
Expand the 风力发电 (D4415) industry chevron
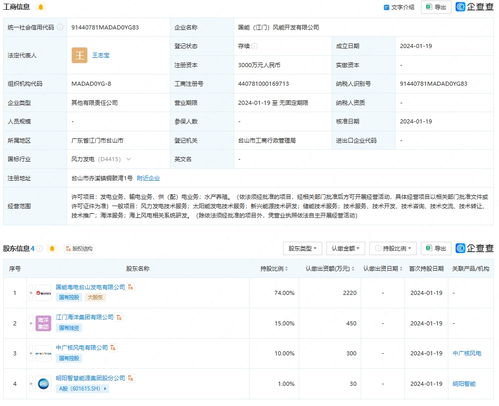pos(129,159)
